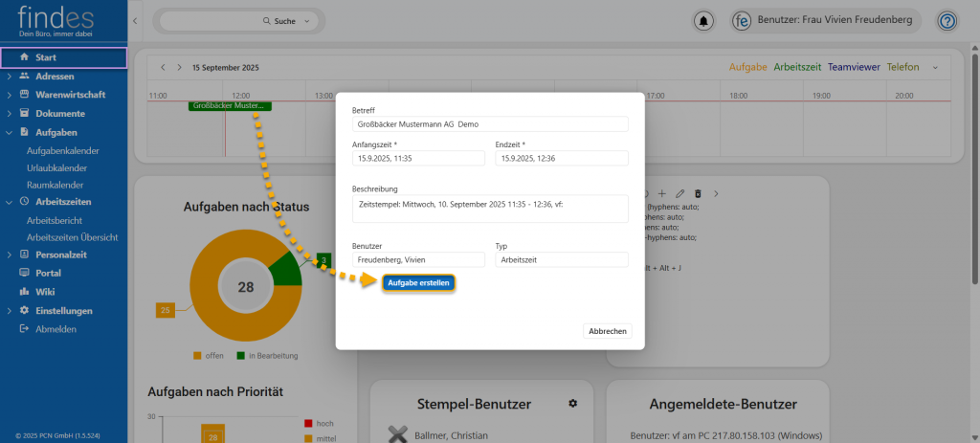Click the gear icon in Stempel-Benutzer

(x=573, y=404)
